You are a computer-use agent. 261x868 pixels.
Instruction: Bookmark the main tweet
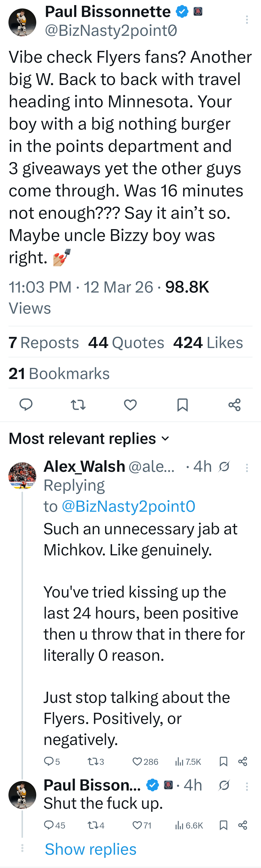pyautogui.click(x=182, y=405)
